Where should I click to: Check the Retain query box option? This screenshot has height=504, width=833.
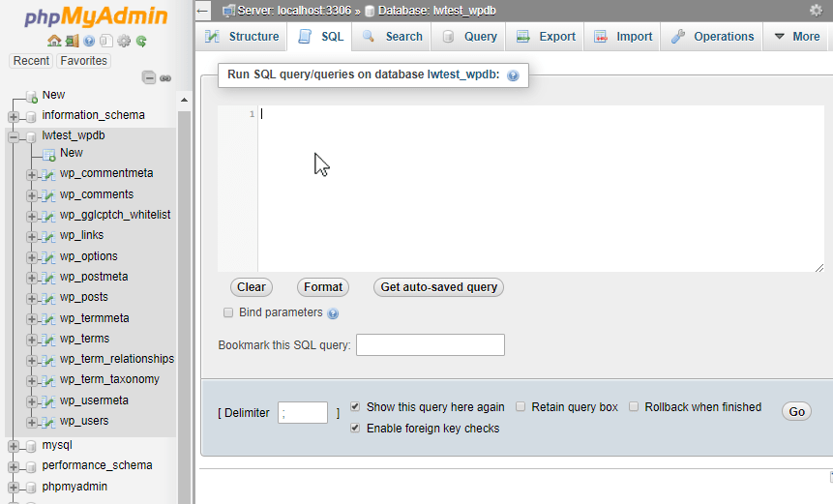[x=521, y=407]
